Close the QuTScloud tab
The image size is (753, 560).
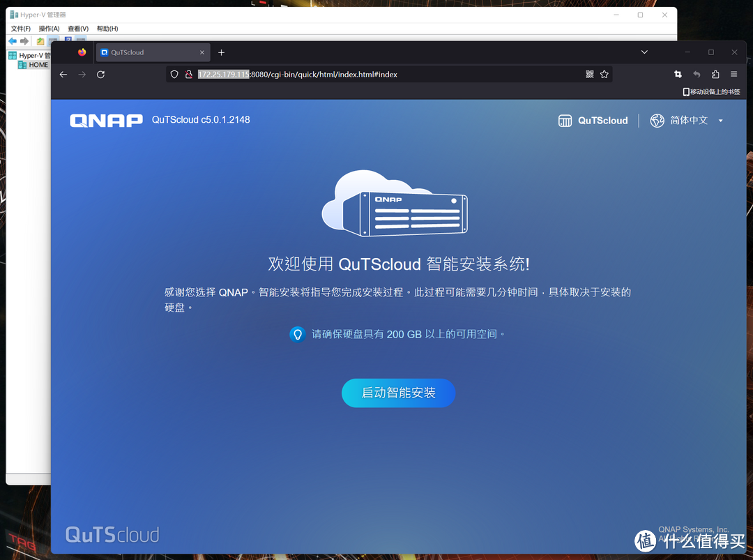[x=202, y=52]
